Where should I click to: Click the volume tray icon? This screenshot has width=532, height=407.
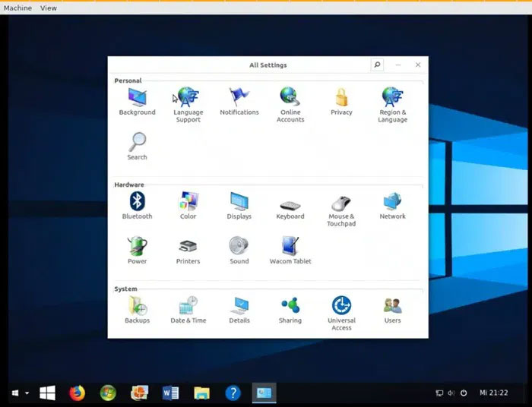pyautogui.click(x=451, y=393)
